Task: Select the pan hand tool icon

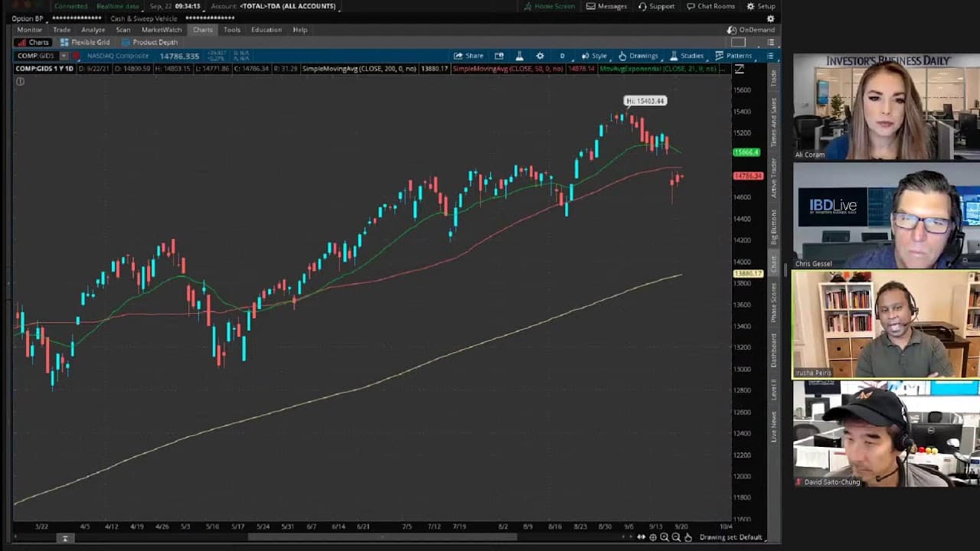Action: click(x=688, y=537)
